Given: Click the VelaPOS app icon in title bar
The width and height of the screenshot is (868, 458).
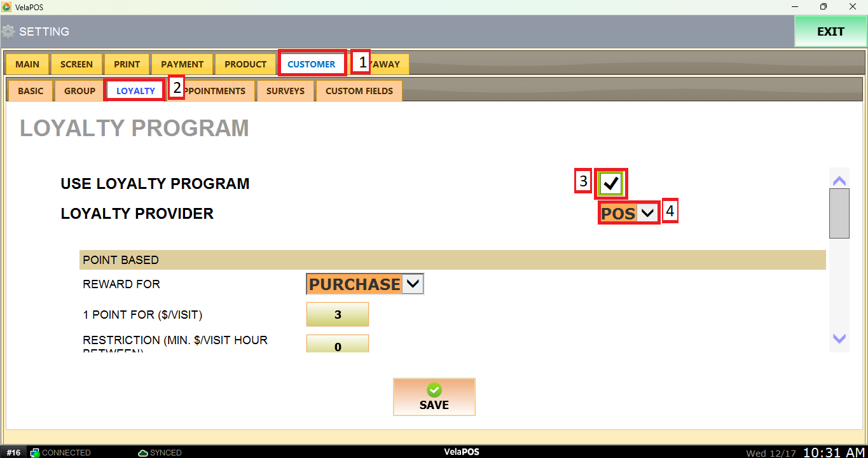Looking at the screenshot, I should 6,6.
